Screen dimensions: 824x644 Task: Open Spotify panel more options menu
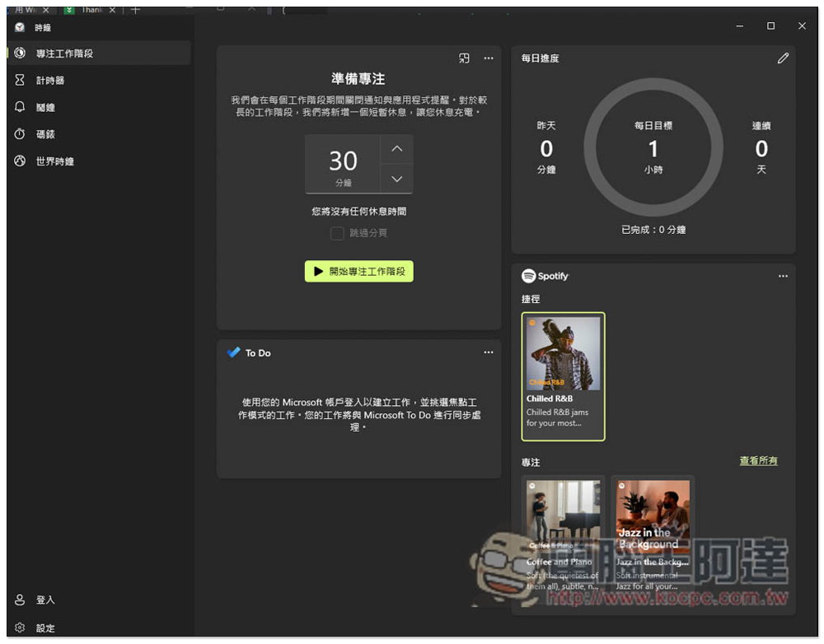[x=783, y=276]
